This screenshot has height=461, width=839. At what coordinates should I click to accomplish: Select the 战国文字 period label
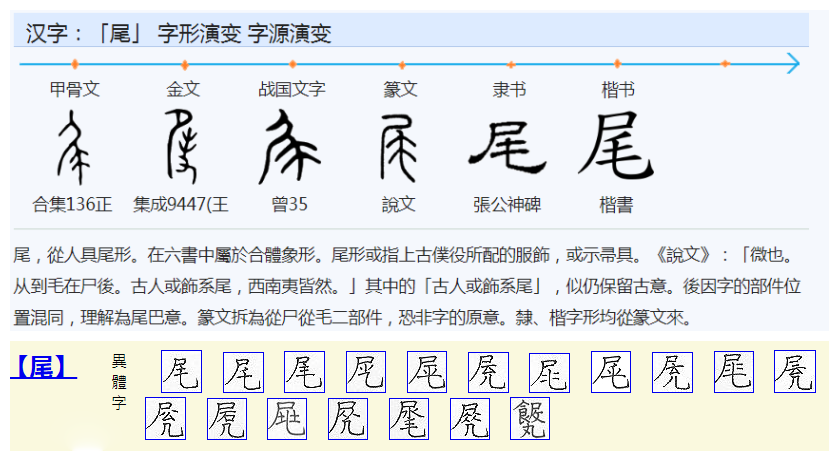(292, 89)
